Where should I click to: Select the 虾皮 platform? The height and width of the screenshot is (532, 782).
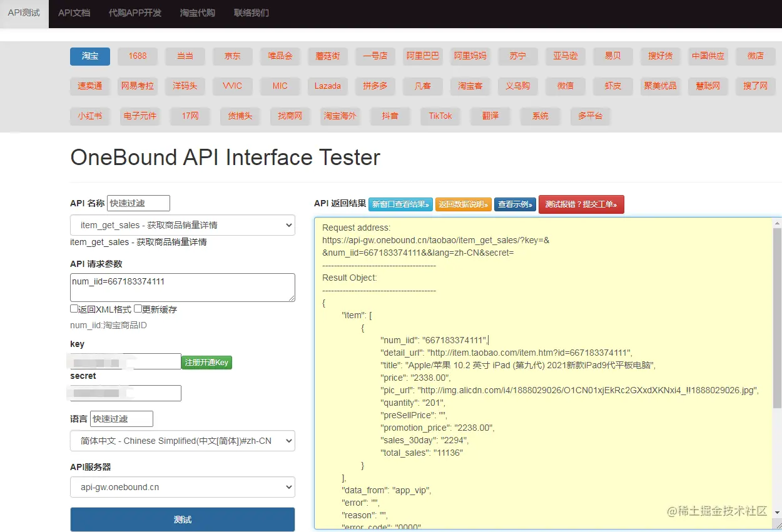pyautogui.click(x=613, y=86)
